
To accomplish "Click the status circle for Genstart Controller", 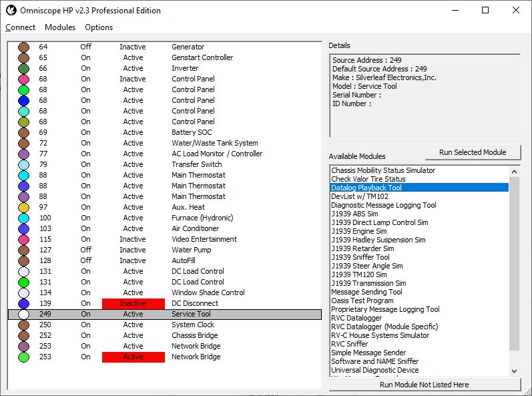I will [24, 57].
